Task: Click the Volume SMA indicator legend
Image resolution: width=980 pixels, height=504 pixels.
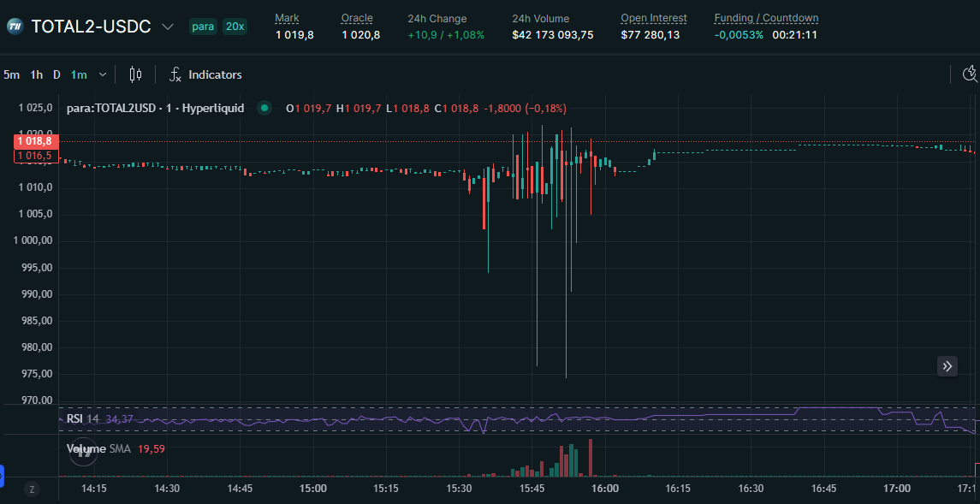Action: pos(97,448)
